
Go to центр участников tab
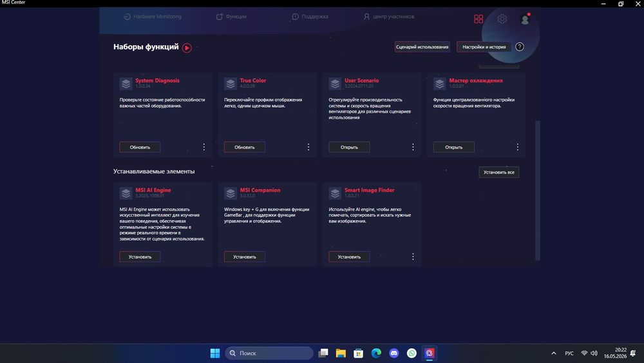pos(388,17)
